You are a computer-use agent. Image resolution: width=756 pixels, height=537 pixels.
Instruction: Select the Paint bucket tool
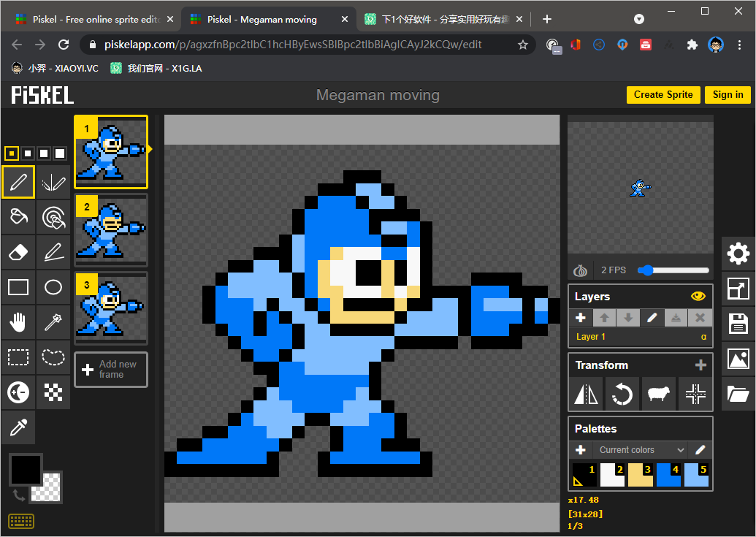pyautogui.click(x=18, y=217)
